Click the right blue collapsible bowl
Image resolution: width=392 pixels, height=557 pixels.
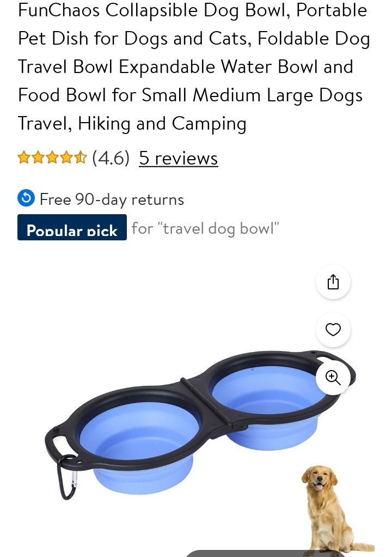[271, 405]
